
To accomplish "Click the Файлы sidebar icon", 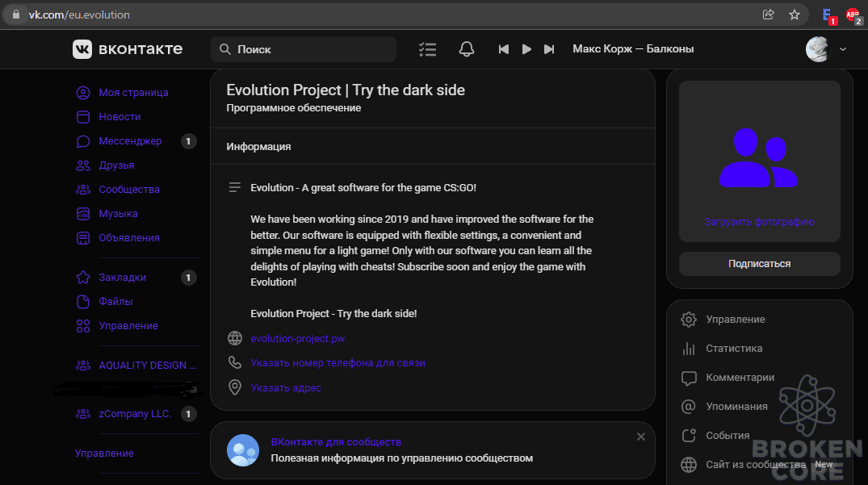I will click(83, 301).
